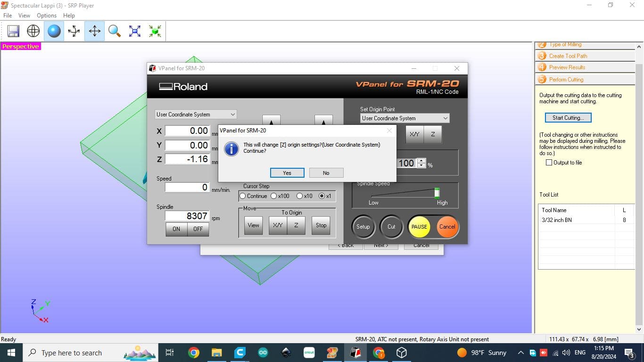Increase cursor speed percent with stepper
The height and width of the screenshot is (362, 644).
421,161
